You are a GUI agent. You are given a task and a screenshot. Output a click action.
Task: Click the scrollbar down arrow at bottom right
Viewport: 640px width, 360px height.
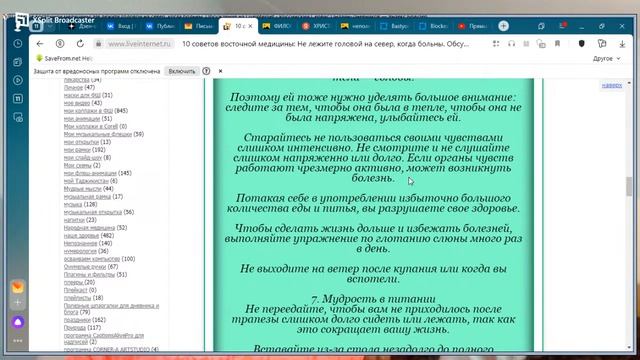[x=629, y=347]
